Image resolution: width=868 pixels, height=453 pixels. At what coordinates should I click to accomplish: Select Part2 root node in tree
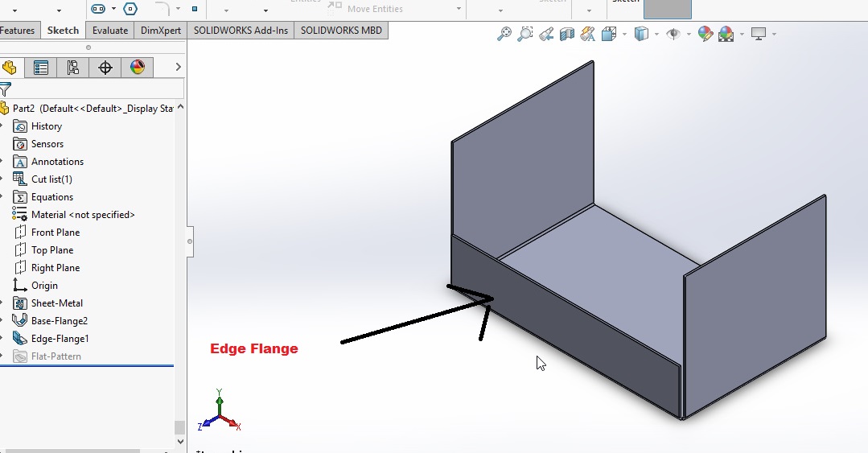(x=88, y=109)
